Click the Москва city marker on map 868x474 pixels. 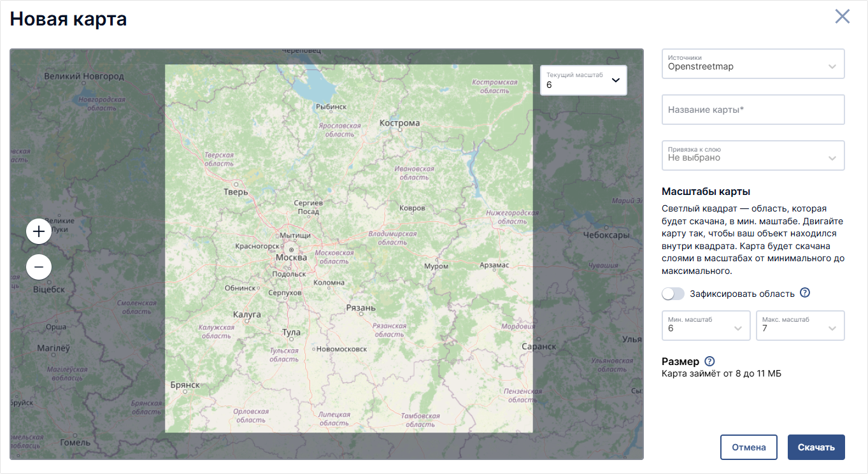pyautogui.click(x=292, y=250)
